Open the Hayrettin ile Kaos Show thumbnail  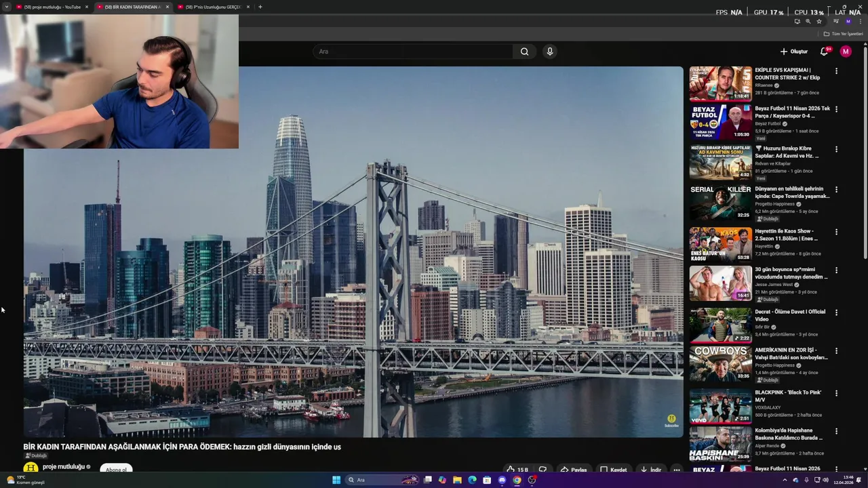tap(720, 244)
